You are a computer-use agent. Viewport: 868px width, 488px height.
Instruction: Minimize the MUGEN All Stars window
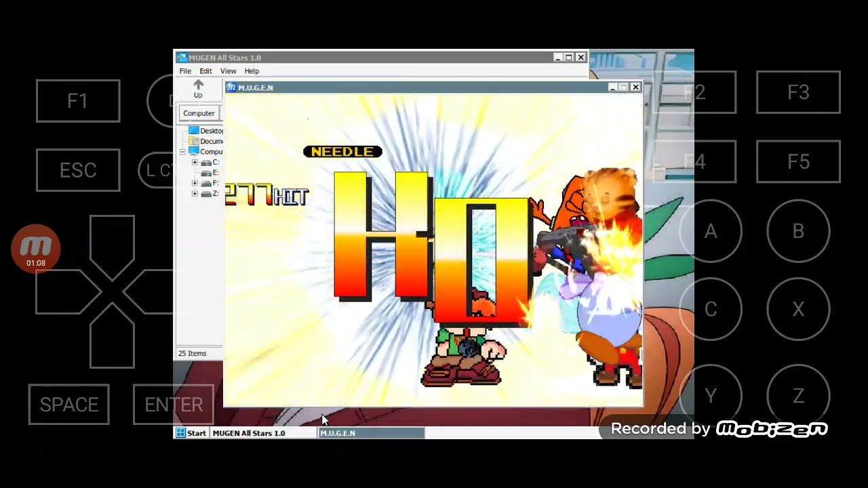click(557, 58)
